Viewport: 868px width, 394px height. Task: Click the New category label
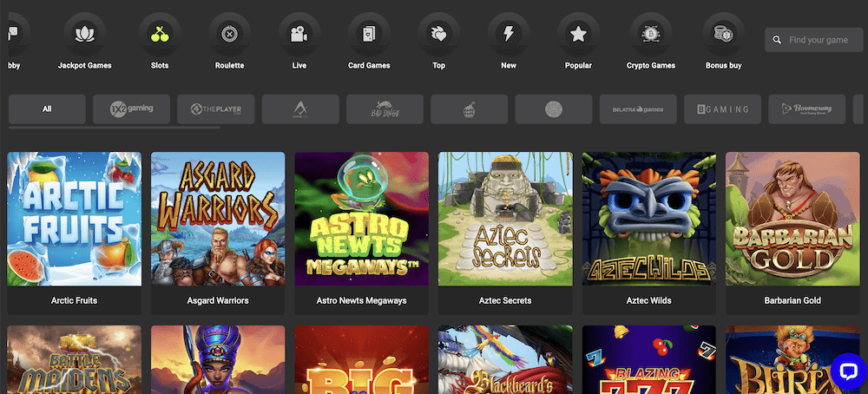(509, 65)
